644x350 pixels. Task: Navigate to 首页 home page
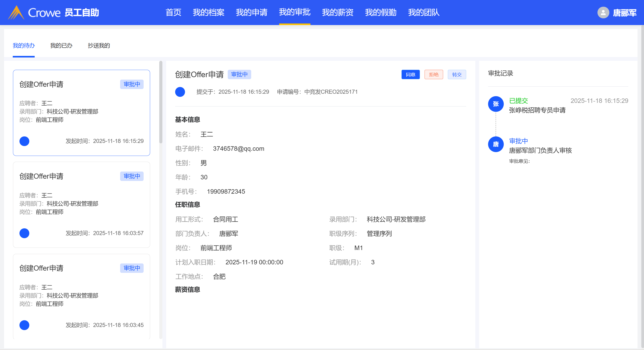tap(173, 13)
